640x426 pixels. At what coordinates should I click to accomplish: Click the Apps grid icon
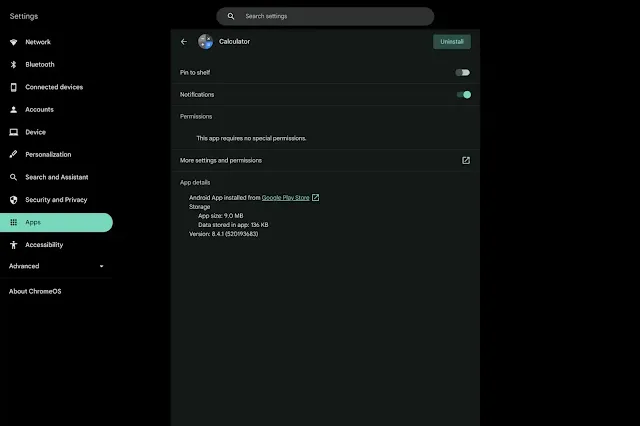pyautogui.click(x=13, y=222)
